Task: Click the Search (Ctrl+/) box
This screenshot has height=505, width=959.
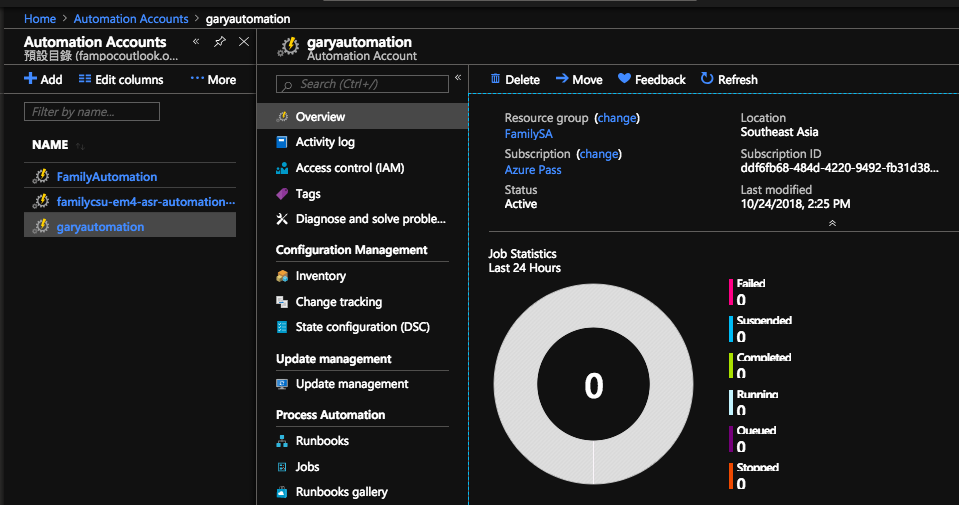Action: 362,84
